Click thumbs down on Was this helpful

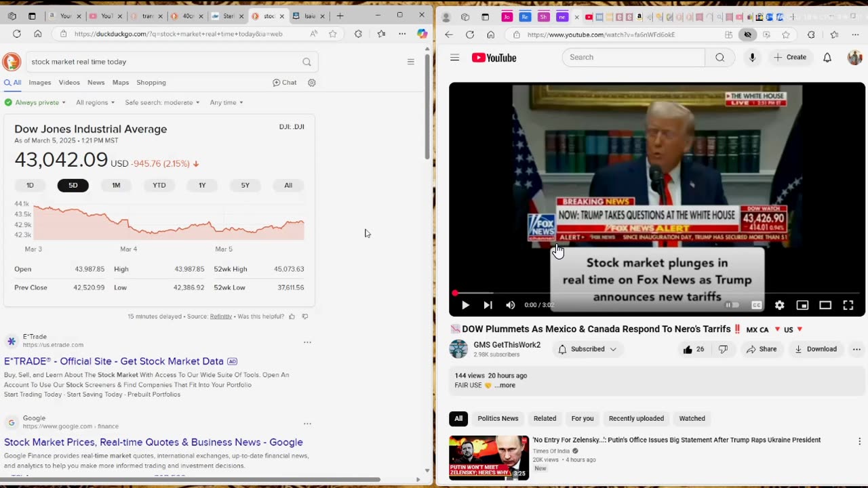pyautogui.click(x=304, y=317)
